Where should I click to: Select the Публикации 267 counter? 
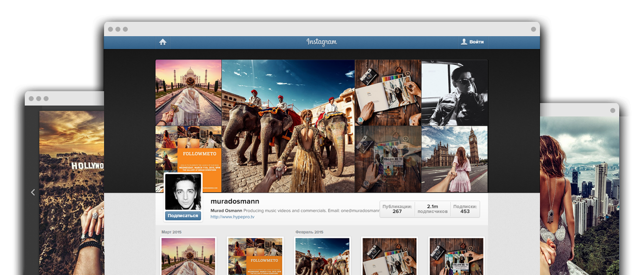(x=397, y=209)
